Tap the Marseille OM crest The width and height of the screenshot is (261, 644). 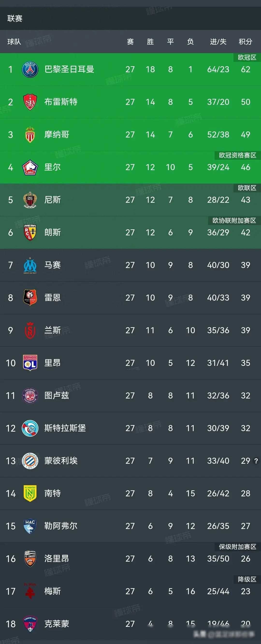pos(30,265)
